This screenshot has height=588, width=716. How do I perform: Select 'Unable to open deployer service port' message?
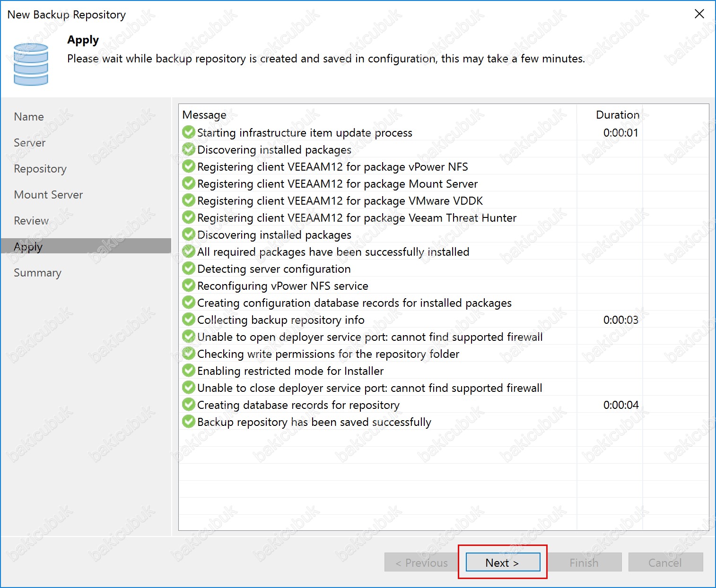370,337
